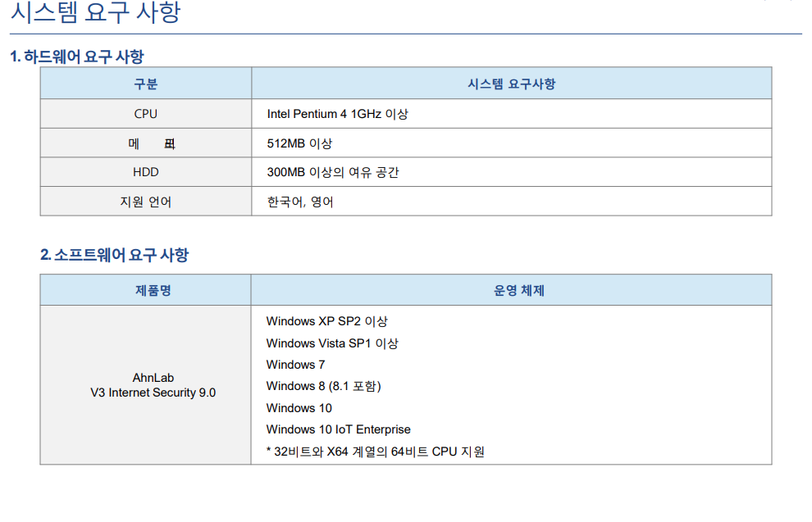Click the '시스템 요구사항' column header
The height and width of the screenshot is (522, 812).
pyautogui.click(x=512, y=84)
